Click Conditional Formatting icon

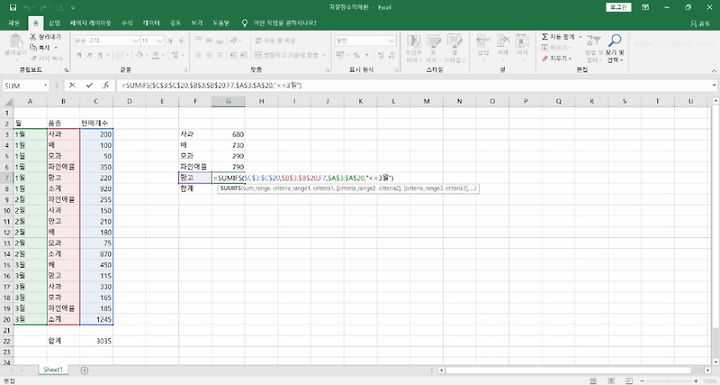point(414,41)
